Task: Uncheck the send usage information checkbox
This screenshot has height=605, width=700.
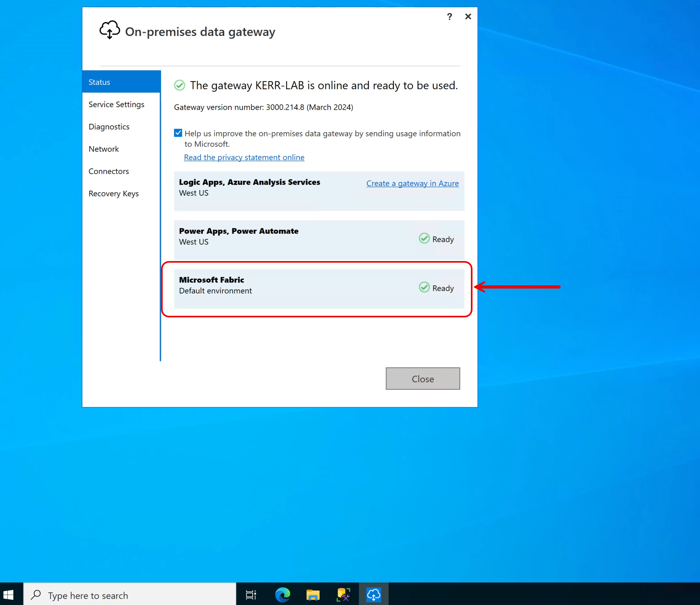Action: click(178, 133)
